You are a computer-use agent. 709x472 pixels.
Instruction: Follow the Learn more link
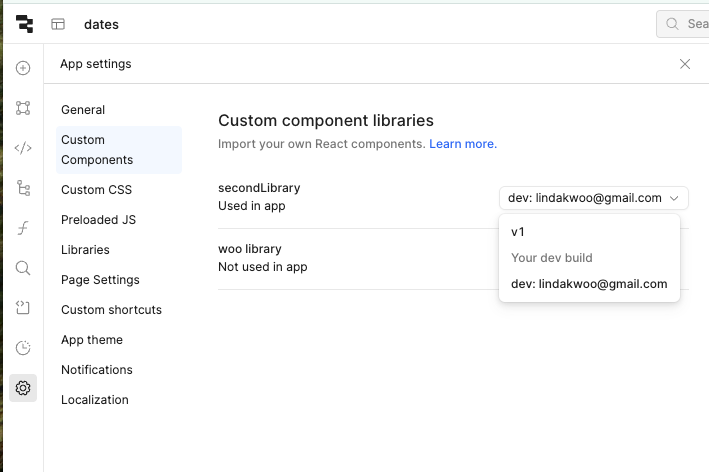click(463, 144)
